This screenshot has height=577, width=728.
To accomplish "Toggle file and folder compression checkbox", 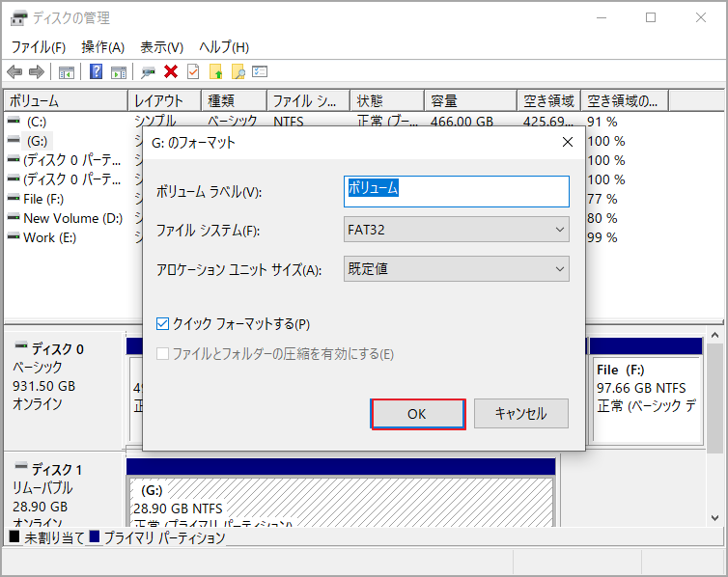I will (x=163, y=354).
